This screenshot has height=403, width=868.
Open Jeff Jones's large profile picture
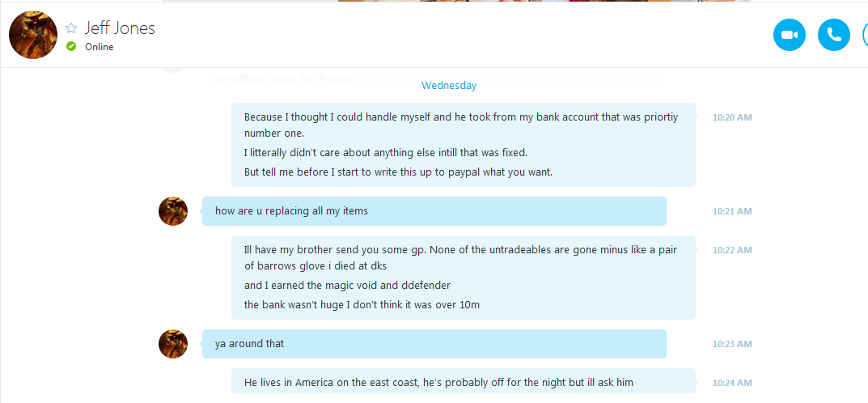(x=33, y=35)
